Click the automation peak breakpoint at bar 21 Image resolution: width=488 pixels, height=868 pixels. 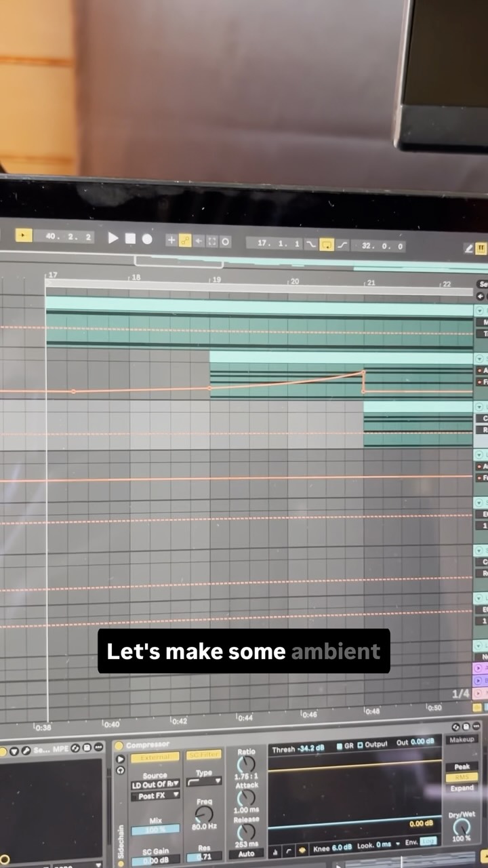point(363,372)
